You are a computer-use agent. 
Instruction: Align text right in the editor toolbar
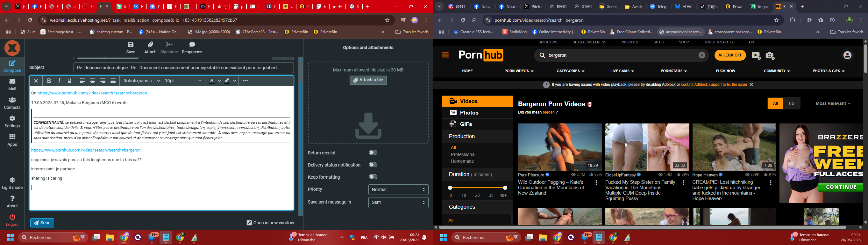[x=103, y=81]
